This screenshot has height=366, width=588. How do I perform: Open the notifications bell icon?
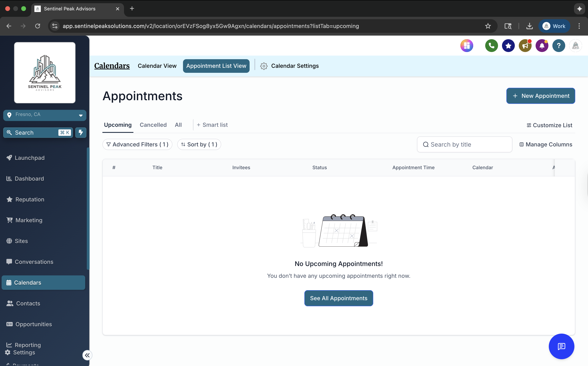pos(542,46)
